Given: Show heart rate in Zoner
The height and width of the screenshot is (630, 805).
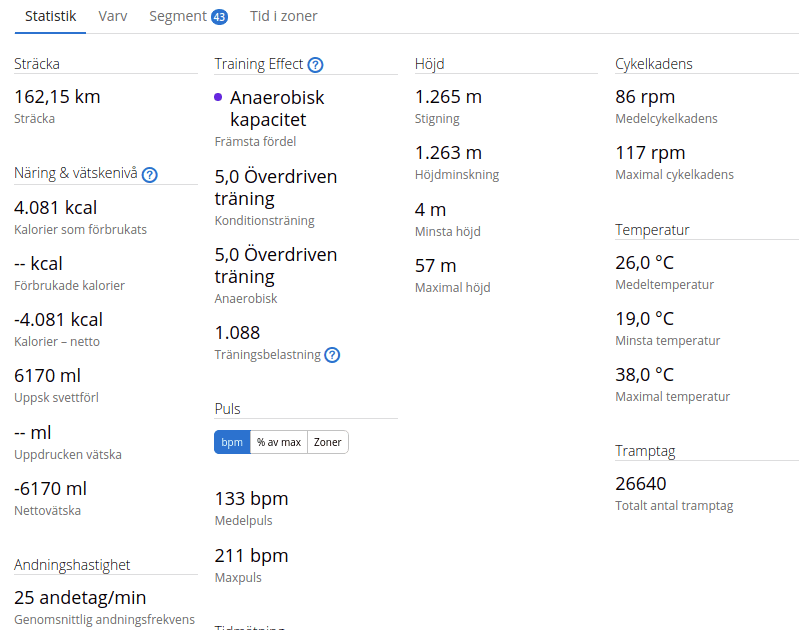Looking at the screenshot, I should click(x=327, y=442).
